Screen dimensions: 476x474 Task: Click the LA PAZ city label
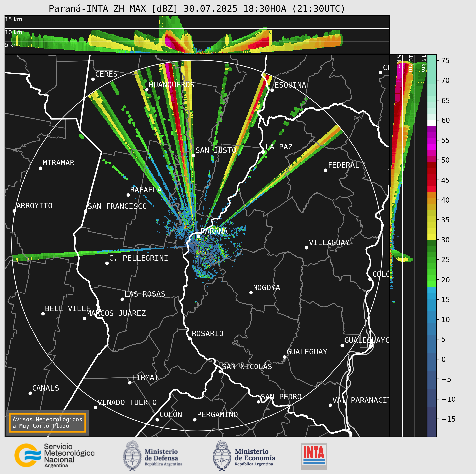(x=279, y=147)
